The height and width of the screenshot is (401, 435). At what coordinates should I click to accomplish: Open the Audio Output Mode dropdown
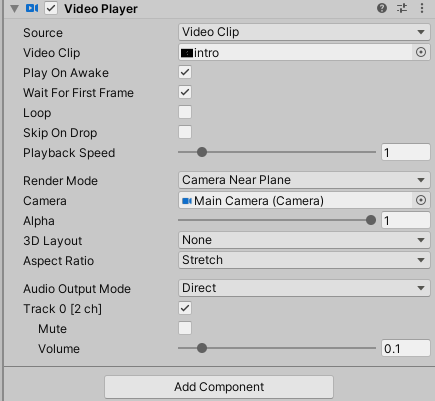(304, 288)
